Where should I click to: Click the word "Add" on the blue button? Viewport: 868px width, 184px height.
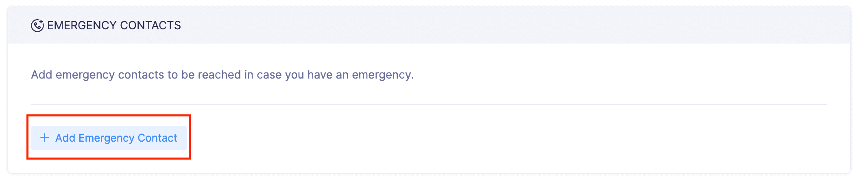65,138
